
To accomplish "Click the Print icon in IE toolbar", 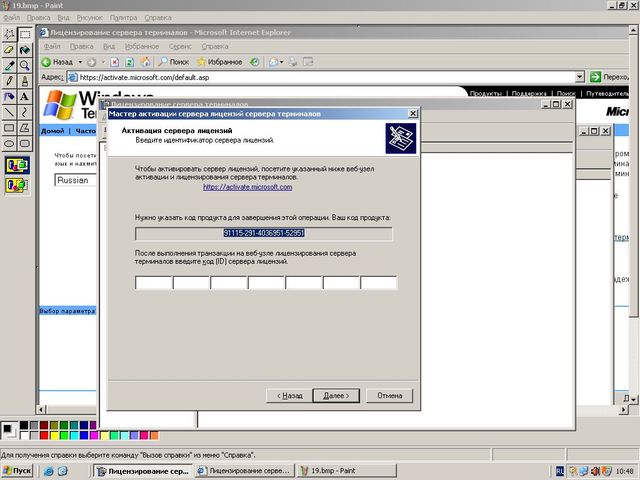I will (x=293, y=62).
